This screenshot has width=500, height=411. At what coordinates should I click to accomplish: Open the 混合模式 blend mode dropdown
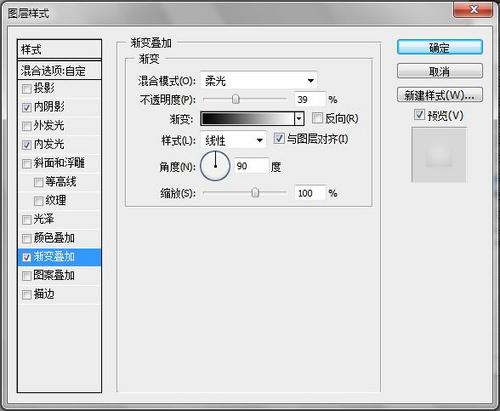coord(259,80)
